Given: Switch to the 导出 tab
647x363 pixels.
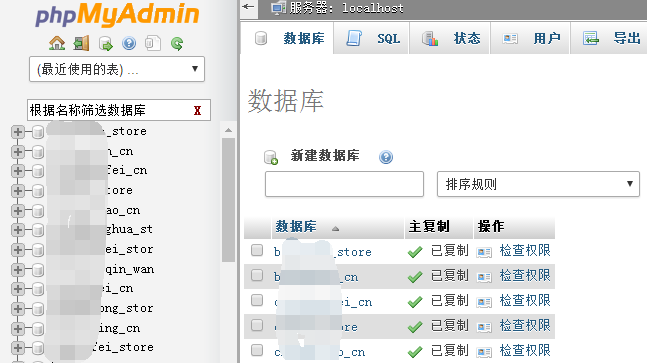Looking at the screenshot, I should [610, 38].
